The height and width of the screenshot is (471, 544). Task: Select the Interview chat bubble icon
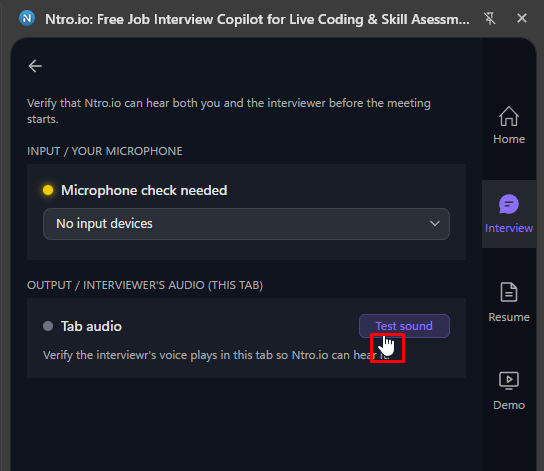click(509, 204)
